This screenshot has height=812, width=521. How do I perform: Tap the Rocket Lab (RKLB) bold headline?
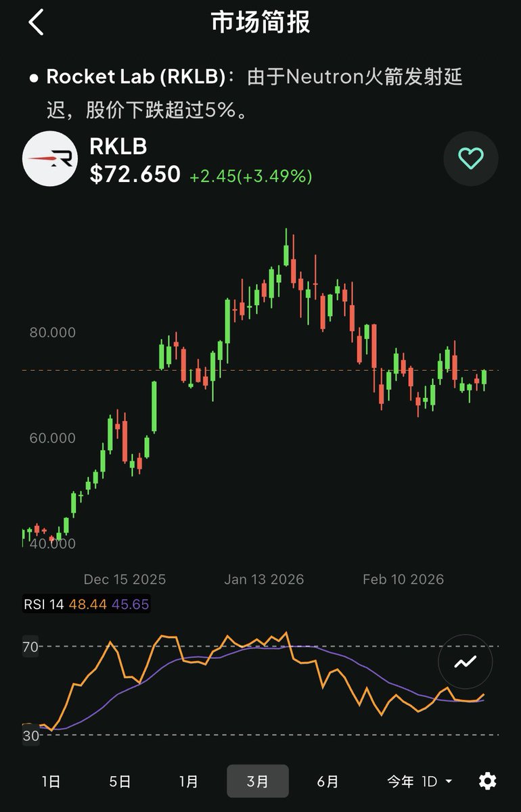tap(135, 76)
